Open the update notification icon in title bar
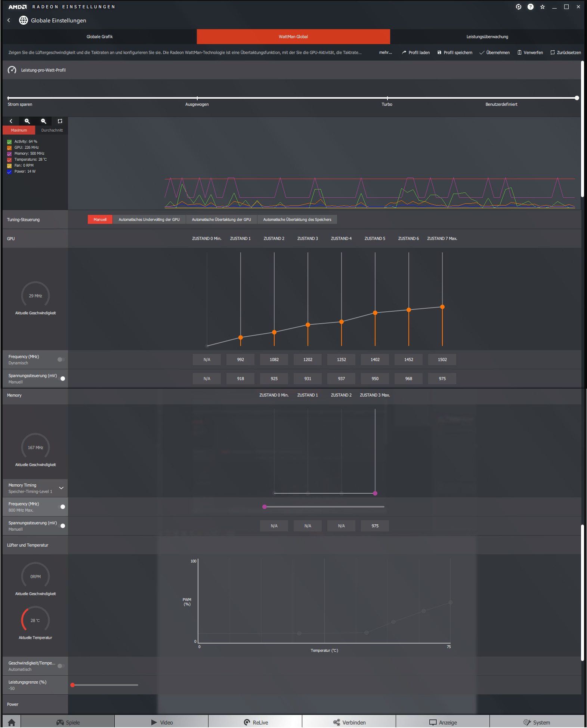Image resolution: width=587 pixels, height=728 pixels. 519,7
